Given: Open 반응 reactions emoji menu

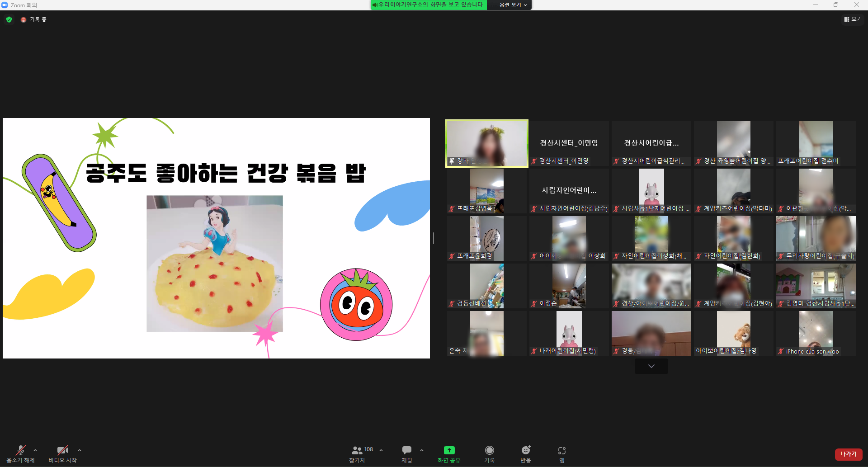Looking at the screenshot, I should (526, 454).
